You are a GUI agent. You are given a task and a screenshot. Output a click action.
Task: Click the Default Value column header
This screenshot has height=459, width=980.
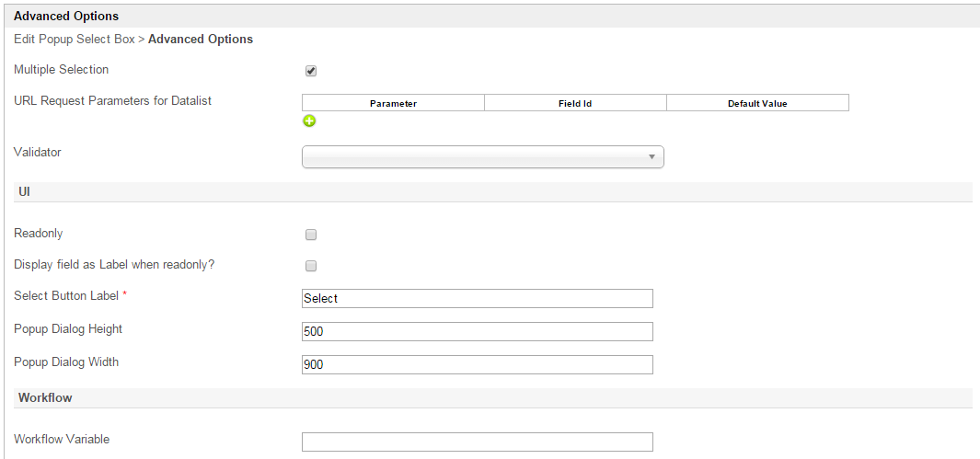pyautogui.click(x=757, y=104)
